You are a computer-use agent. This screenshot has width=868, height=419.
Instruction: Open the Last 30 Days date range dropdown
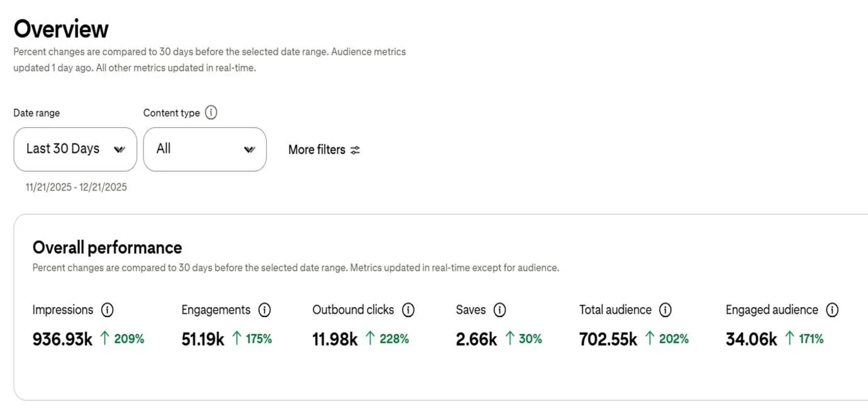click(x=75, y=149)
